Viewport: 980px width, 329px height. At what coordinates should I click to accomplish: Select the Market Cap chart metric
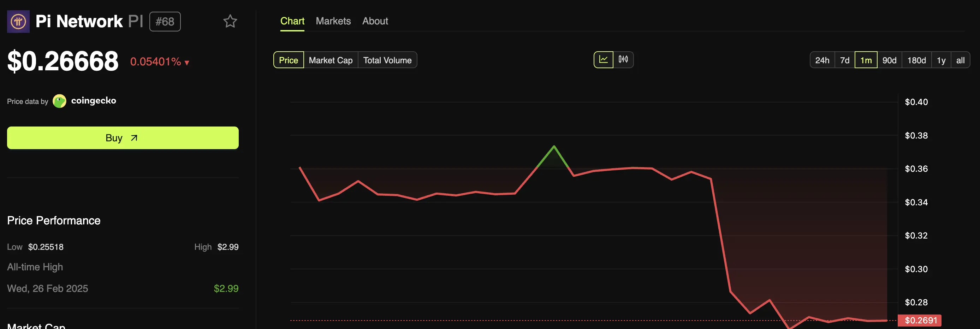pos(331,60)
